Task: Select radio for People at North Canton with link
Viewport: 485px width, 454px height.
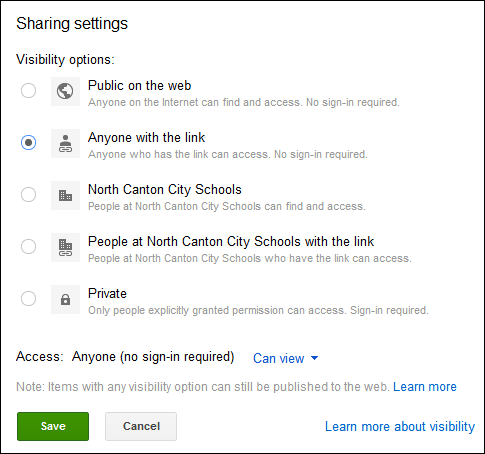Action: 28,246
